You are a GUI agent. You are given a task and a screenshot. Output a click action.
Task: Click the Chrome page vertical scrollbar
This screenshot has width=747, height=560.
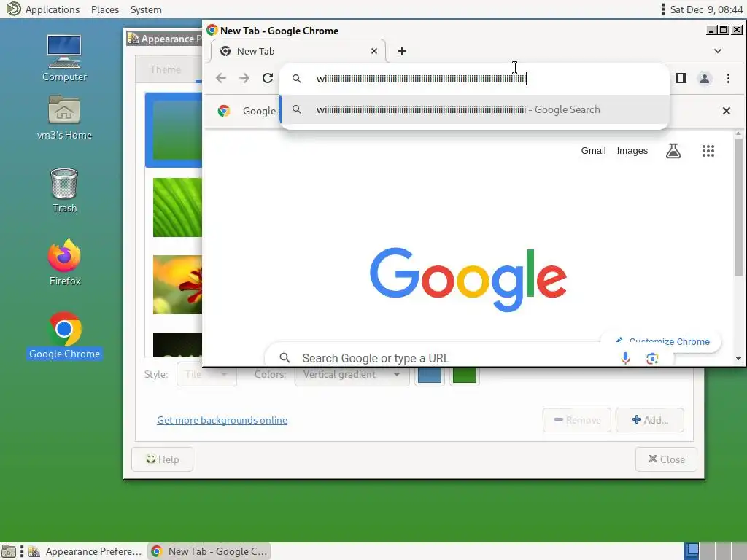(x=738, y=207)
